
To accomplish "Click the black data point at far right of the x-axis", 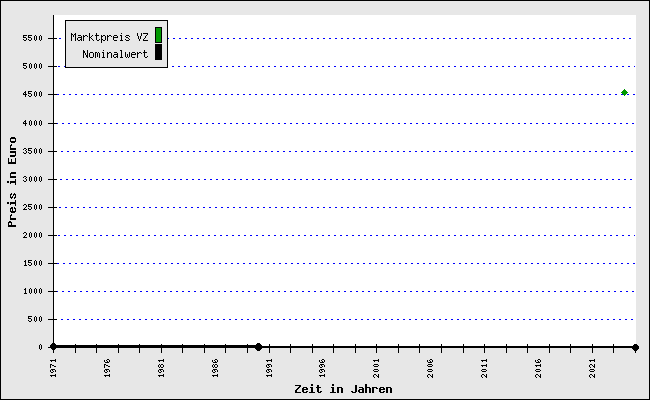I will (635, 347).
